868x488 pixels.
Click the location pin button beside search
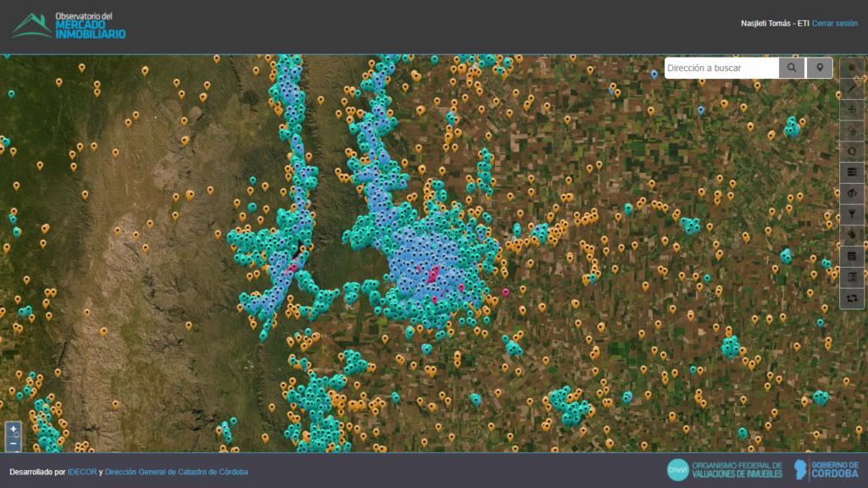(x=820, y=68)
